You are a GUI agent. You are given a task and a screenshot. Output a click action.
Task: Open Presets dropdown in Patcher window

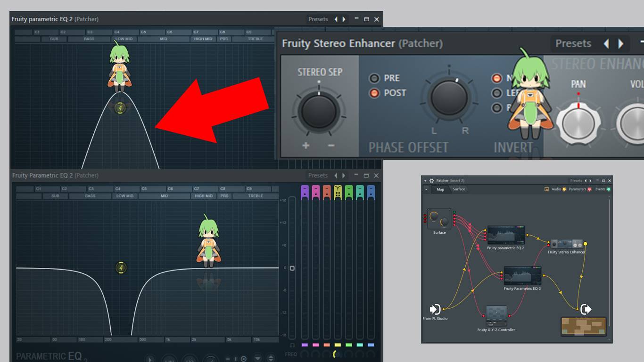point(576,181)
